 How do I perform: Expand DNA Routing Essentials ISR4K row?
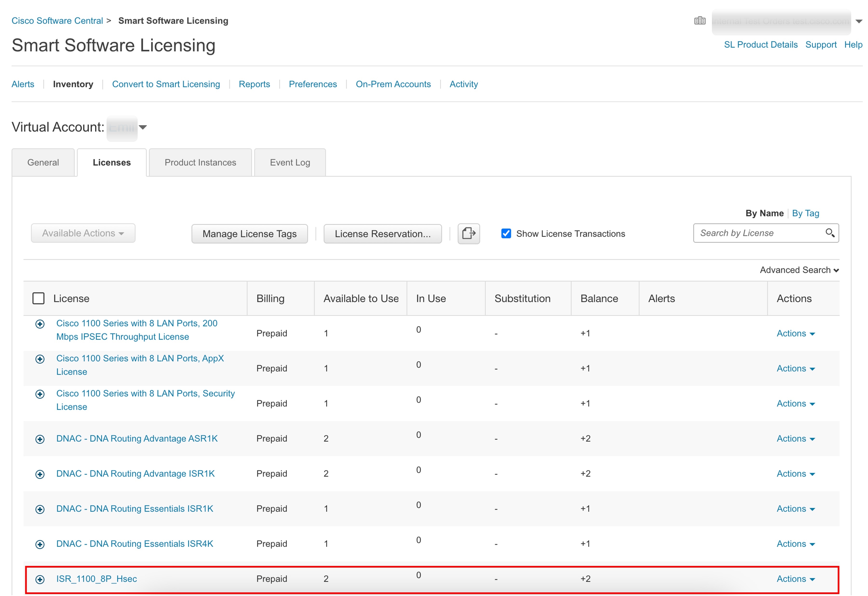pyautogui.click(x=40, y=544)
